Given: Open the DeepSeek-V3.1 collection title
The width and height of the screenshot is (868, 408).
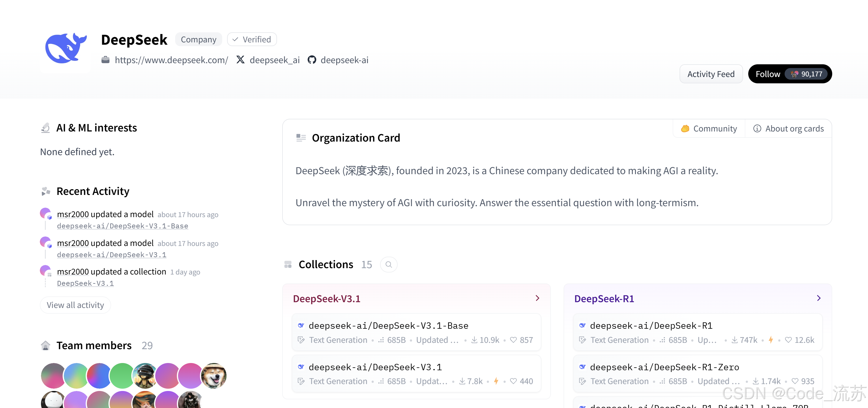Looking at the screenshot, I should tap(327, 299).
